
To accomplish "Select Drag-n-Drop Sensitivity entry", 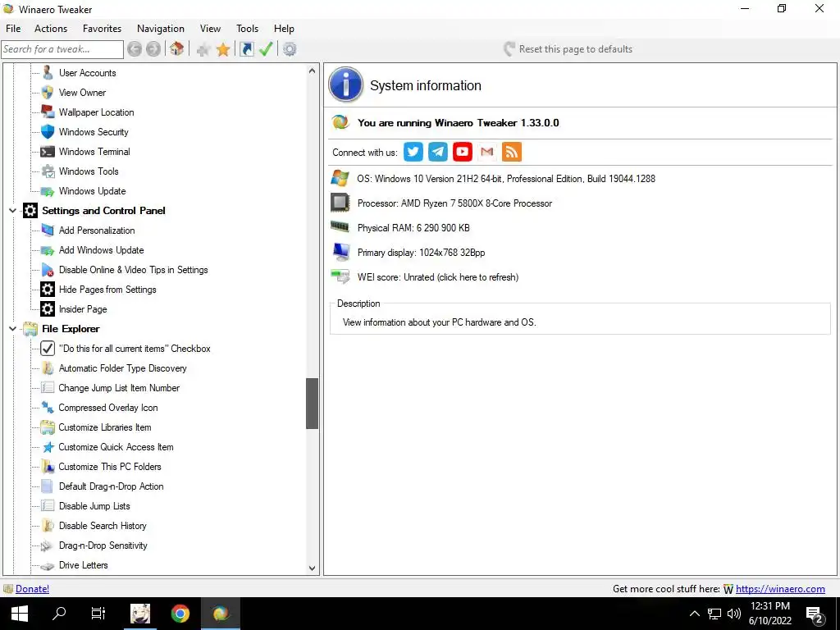I will (x=103, y=546).
